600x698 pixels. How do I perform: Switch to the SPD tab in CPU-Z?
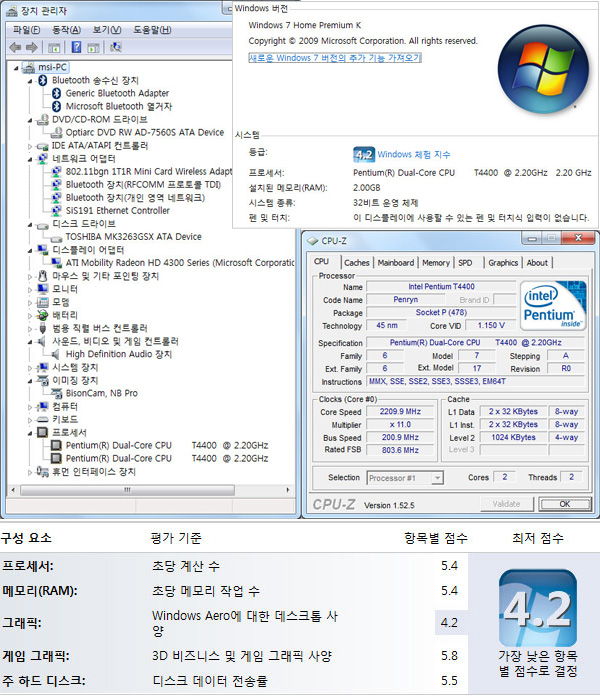[x=465, y=263]
